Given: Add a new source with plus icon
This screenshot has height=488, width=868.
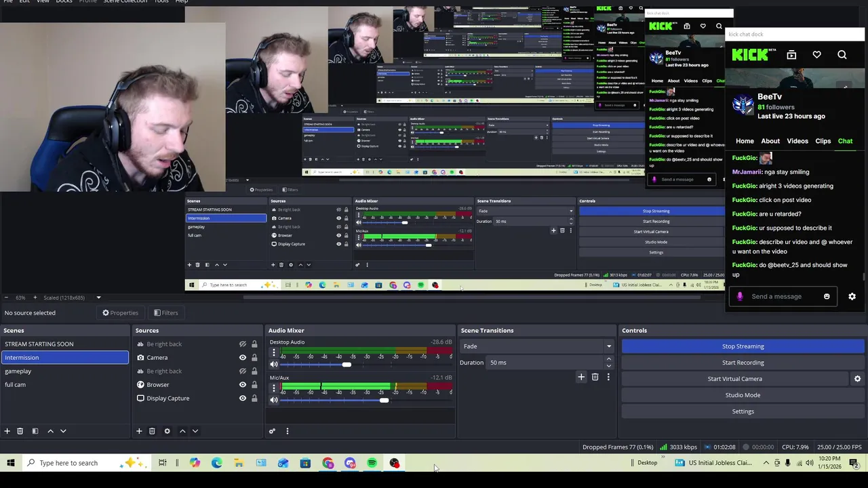Looking at the screenshot, I should (x=139, y=431).
